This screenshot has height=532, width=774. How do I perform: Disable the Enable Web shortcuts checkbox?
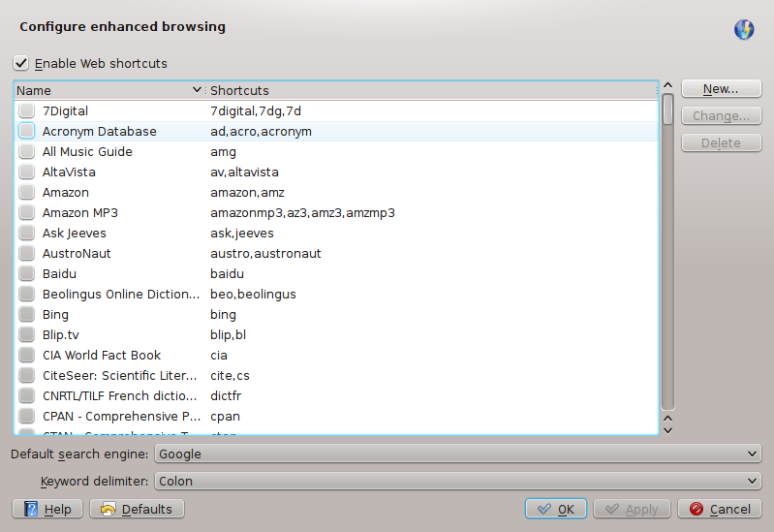click(21, 64)
